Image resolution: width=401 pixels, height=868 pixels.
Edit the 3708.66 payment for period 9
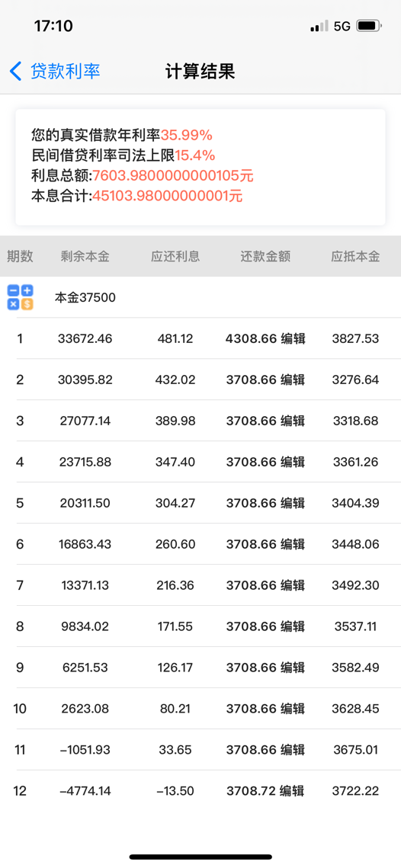(x=293, y=668)
